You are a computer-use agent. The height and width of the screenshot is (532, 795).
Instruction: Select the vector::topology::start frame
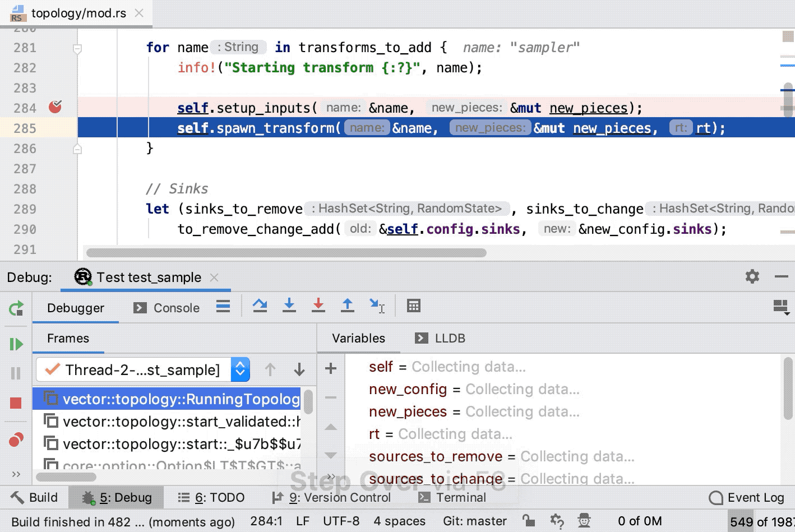pyautogui.click(x=167, y=443)
